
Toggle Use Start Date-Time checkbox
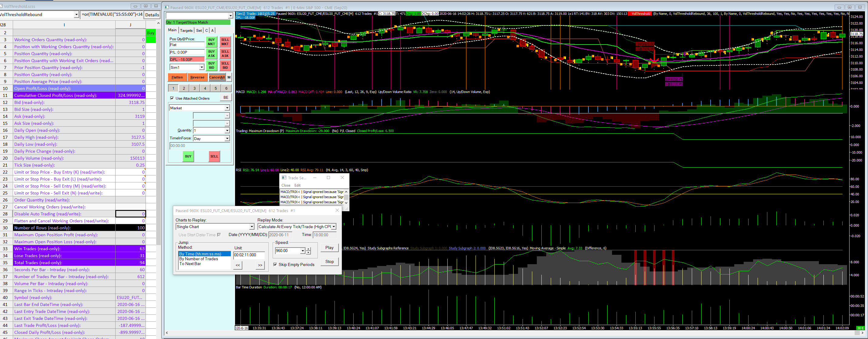(219, 235)
